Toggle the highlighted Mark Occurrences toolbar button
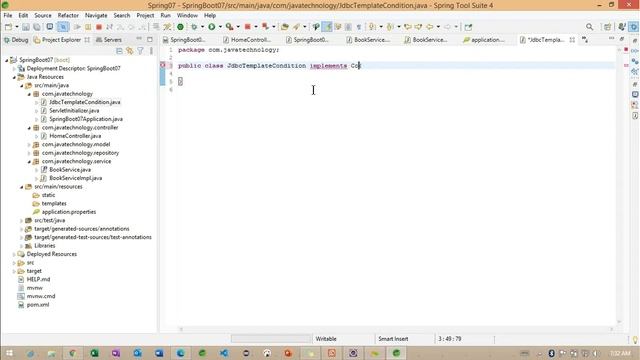Viewport: 640px width, 360px height. point(327,27)
